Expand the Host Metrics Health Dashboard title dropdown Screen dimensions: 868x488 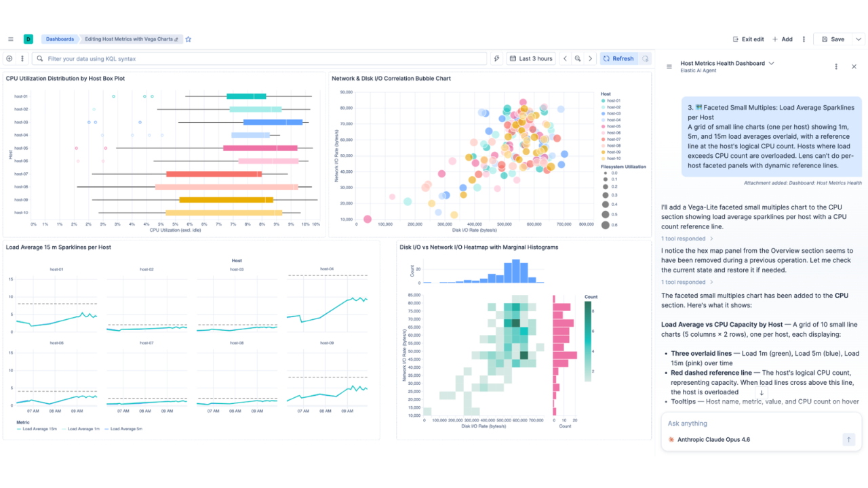[x=771, y=63]
